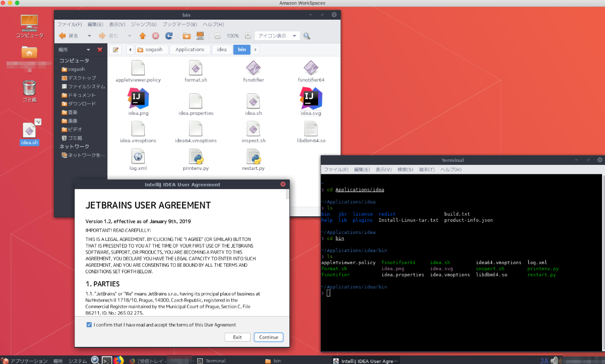Select idea.properties file icon
This screenshot has height=364, width=605.
[x=196, y=101]
